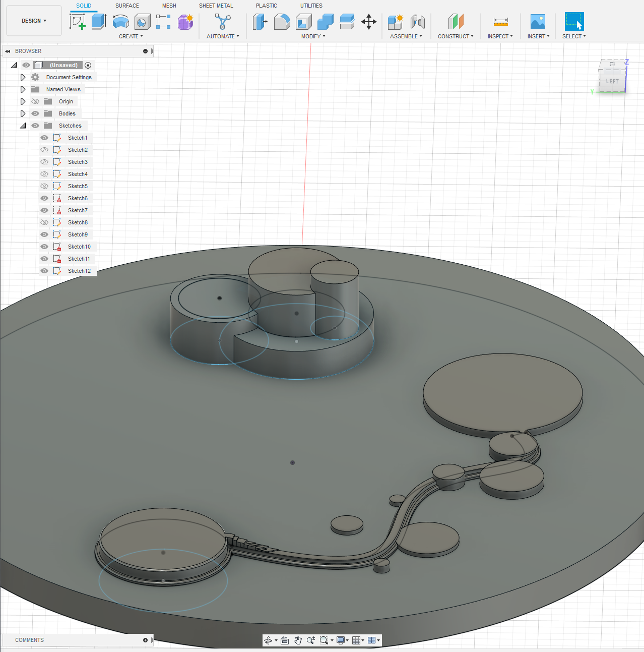Open the Pan tool in navigation bar
644x652 pixels.
(x=298, y=640)
